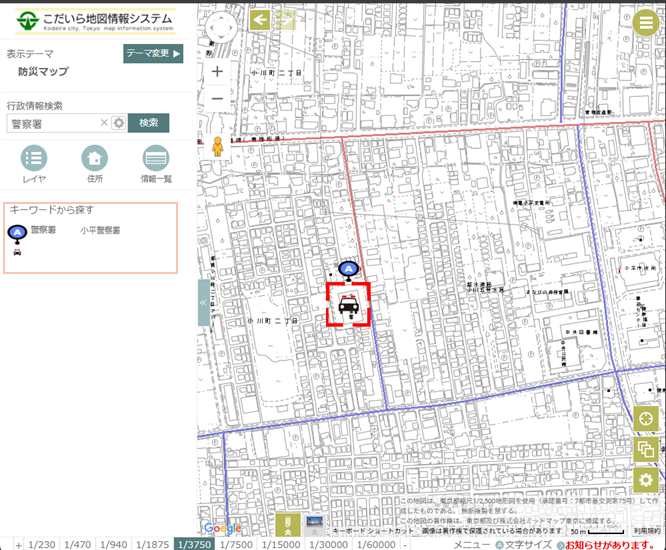Select map scale 1/7500
Image resolution: width=666 pixels, height=550 pixels.
[x=236, y=544]
